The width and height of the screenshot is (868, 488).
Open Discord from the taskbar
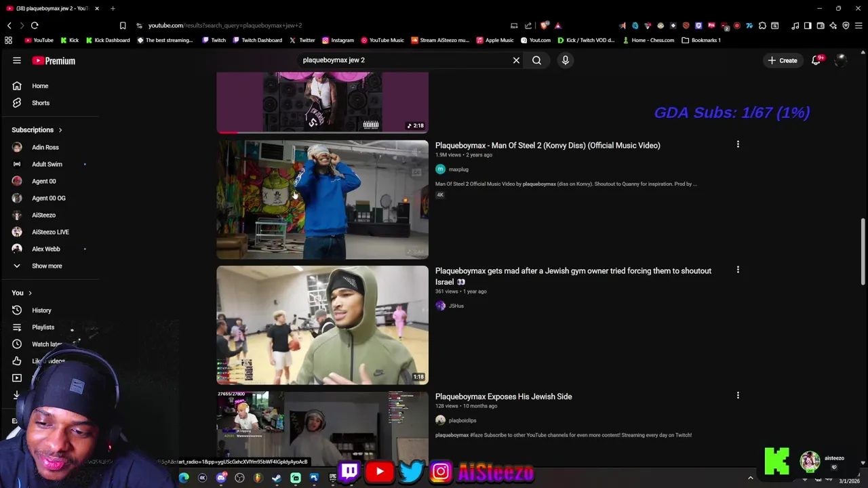[x=221, y=478]
